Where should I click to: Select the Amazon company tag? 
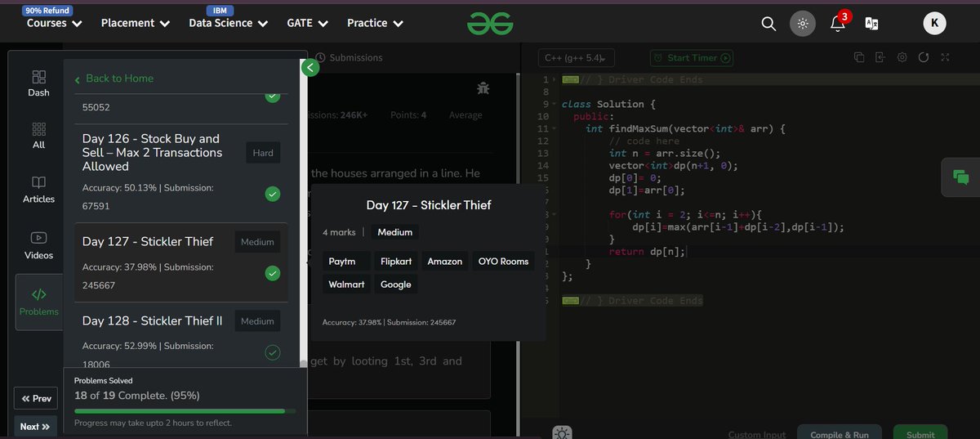tap(445, 262)
